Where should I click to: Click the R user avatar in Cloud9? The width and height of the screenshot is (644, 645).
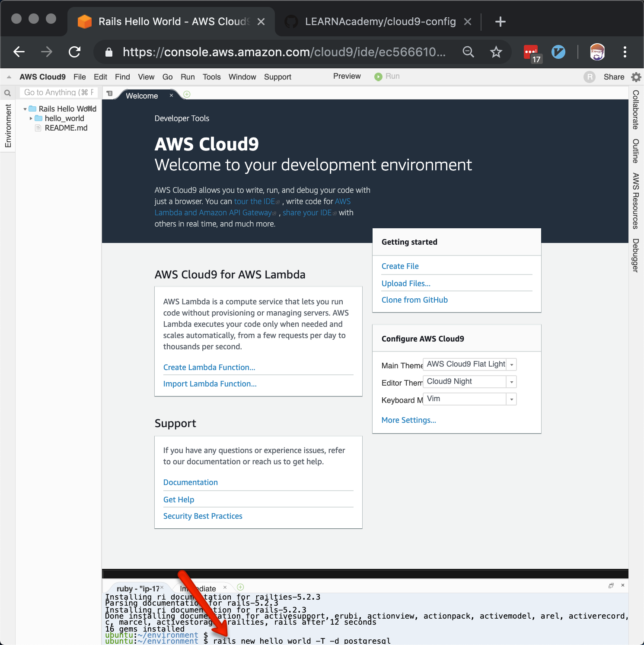pyautogui.click(x=590, y=77)
